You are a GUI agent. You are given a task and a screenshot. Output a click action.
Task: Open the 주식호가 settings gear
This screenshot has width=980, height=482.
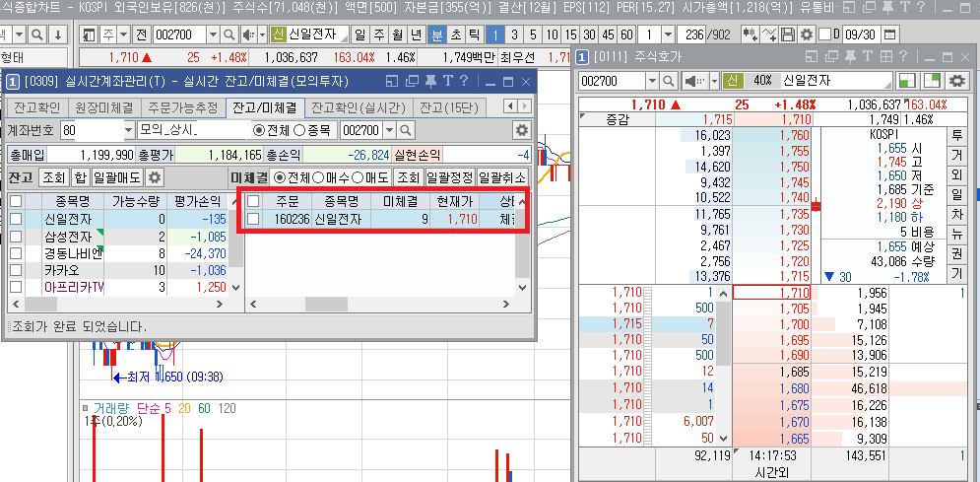tap(957, 81)
